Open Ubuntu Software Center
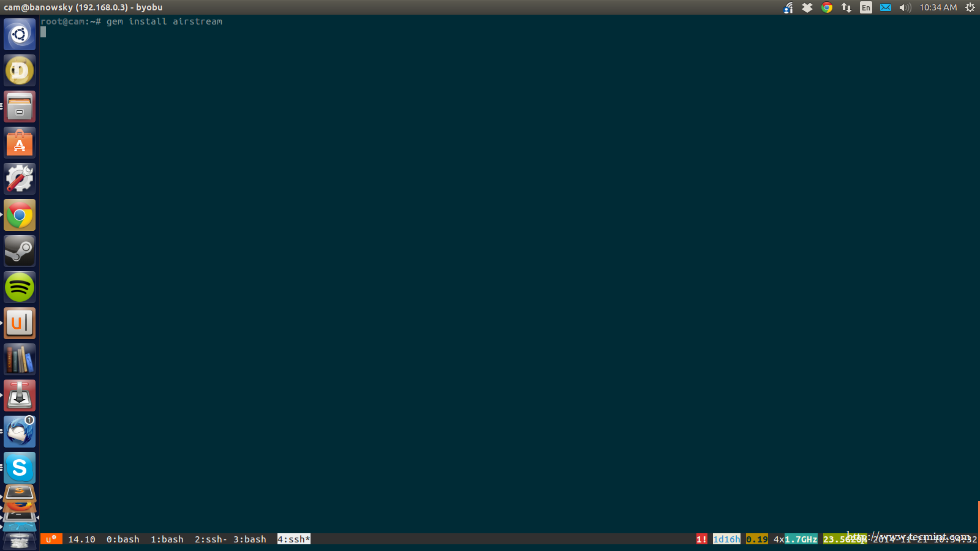Image resolution: width=980 pixels, height=551 pixels. [20, 143]
